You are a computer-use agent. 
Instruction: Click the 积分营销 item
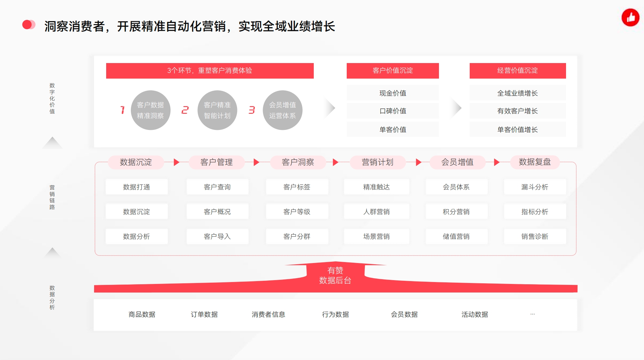[x=456, y=212]
